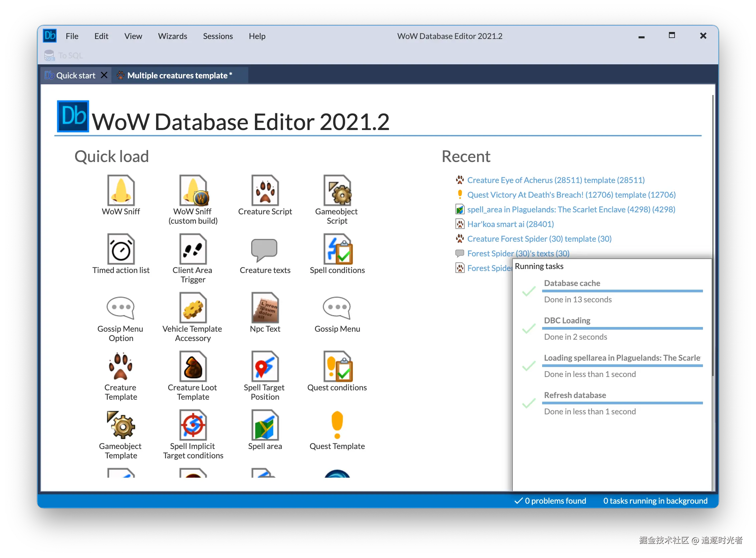
Task: Open the Gameobject Script editor
Action: tap(337, 200)
